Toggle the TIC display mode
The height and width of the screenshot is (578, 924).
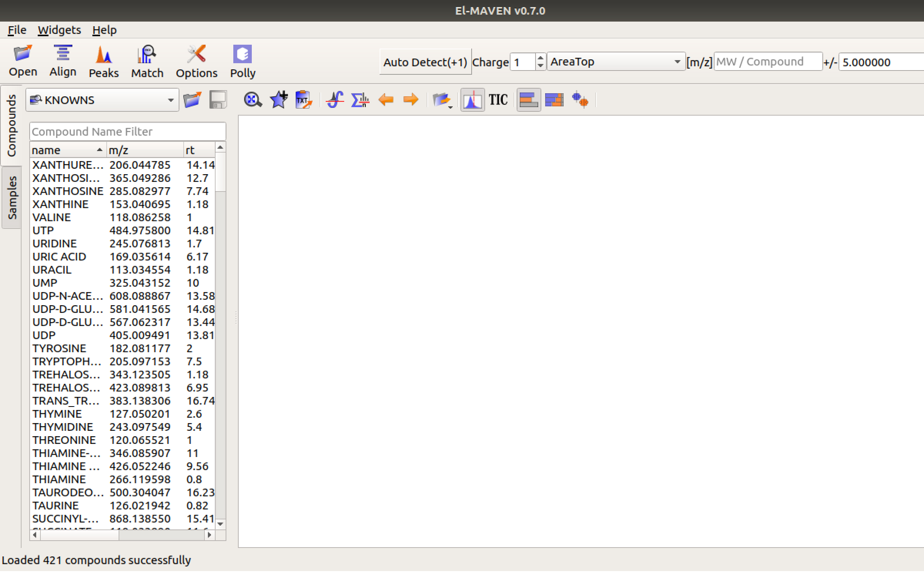pyautogui.click(x=498, y=100)
